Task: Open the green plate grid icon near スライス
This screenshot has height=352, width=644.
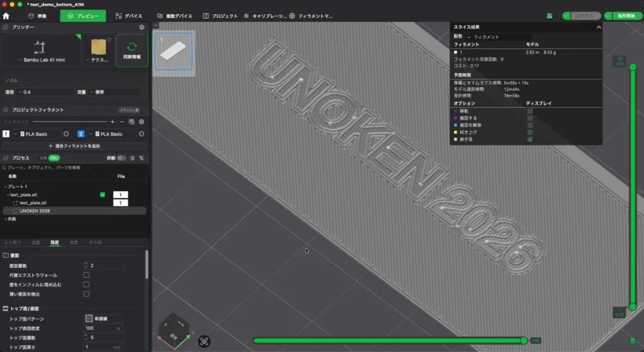Action: coord(550,16)
